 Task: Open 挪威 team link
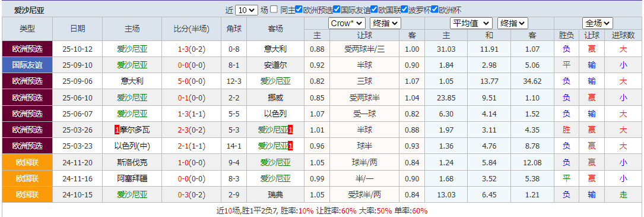(x=275, y=98)
